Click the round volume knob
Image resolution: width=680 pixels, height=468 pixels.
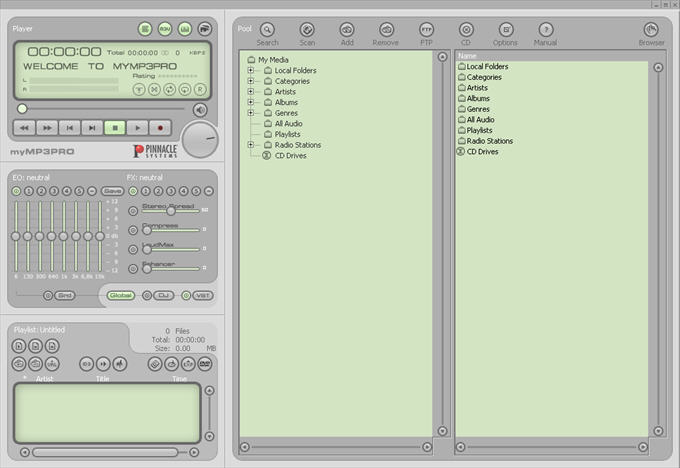200,140
